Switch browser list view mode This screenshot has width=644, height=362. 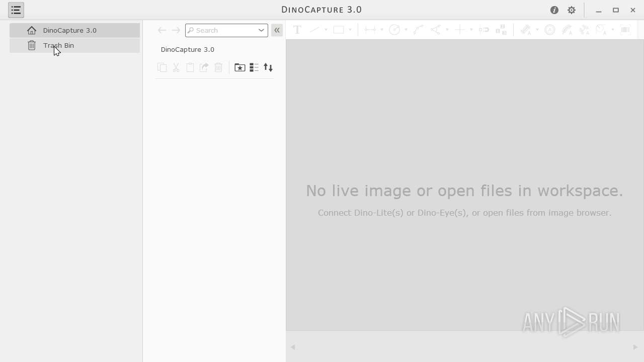point(254,67)
